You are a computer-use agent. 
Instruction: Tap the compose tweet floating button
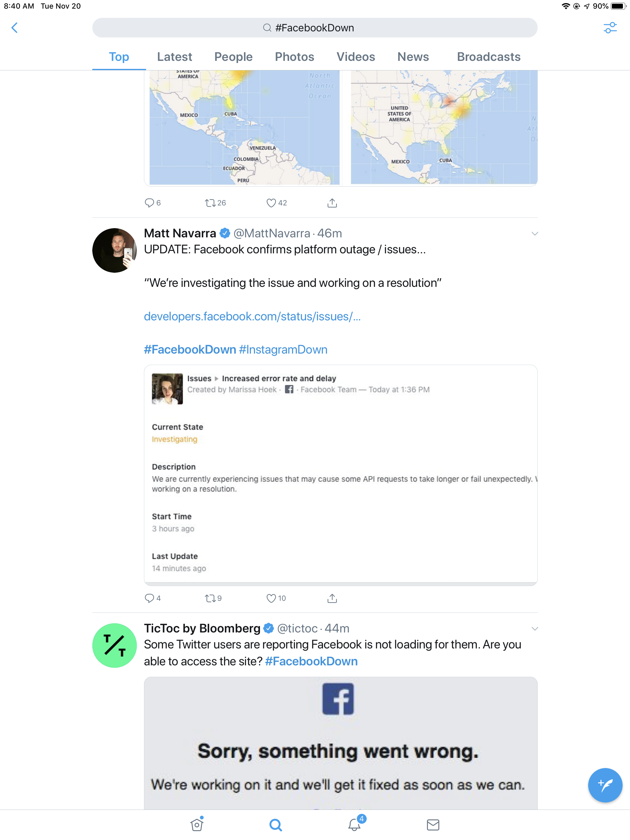click(x=604, y=785)
